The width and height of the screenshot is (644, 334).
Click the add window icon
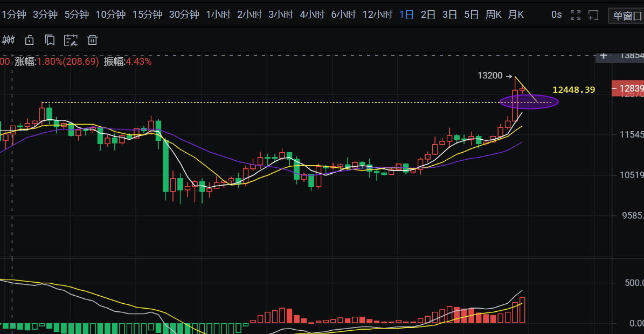point(593,15)
